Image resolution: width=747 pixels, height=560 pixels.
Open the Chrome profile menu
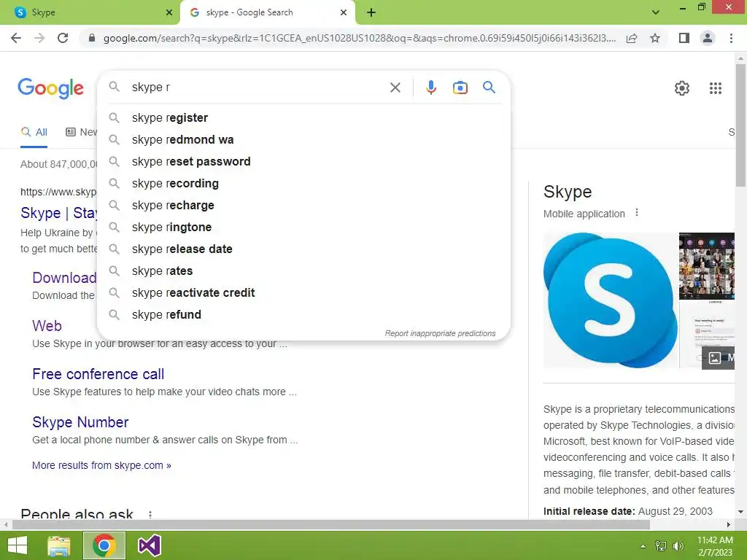coord(708,38)
